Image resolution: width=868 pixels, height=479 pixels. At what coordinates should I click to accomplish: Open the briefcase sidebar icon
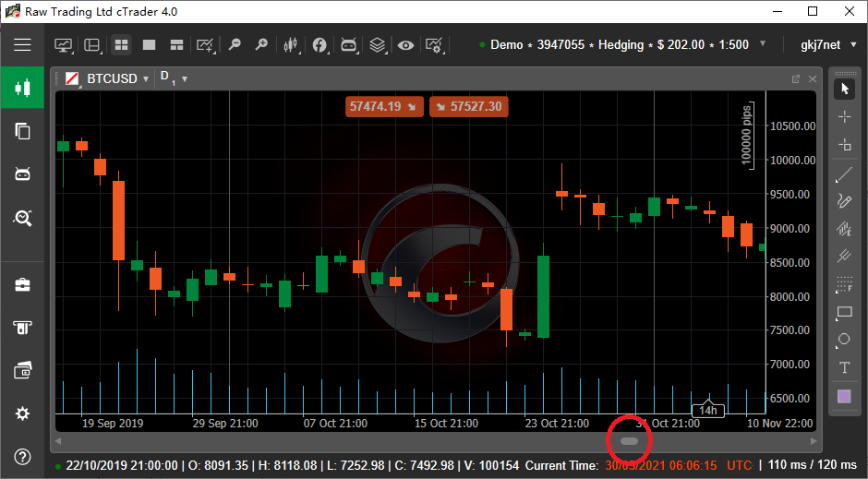[x=22, y=285]
